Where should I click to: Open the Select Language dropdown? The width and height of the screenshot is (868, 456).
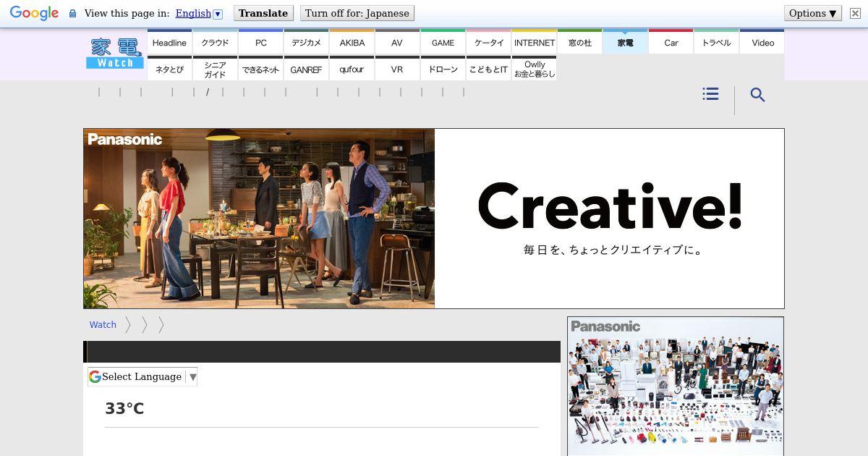click(142, 376)
